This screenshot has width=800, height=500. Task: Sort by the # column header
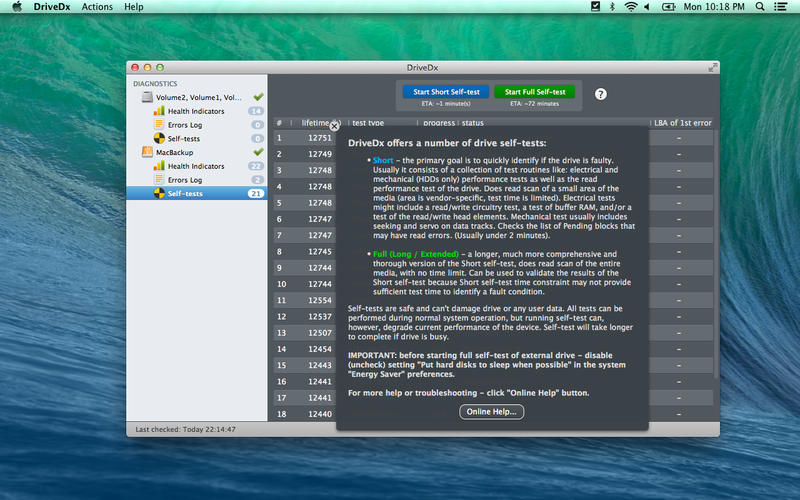click(279, 123)
